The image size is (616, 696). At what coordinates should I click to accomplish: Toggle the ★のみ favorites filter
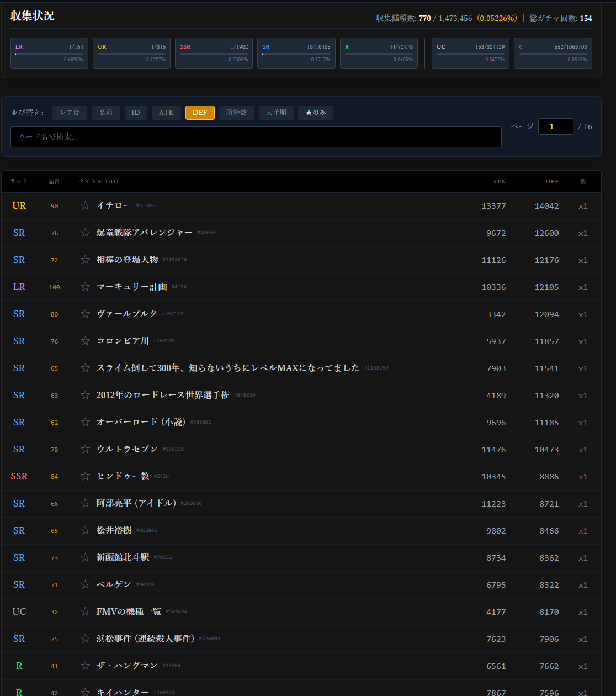(315, 113)
